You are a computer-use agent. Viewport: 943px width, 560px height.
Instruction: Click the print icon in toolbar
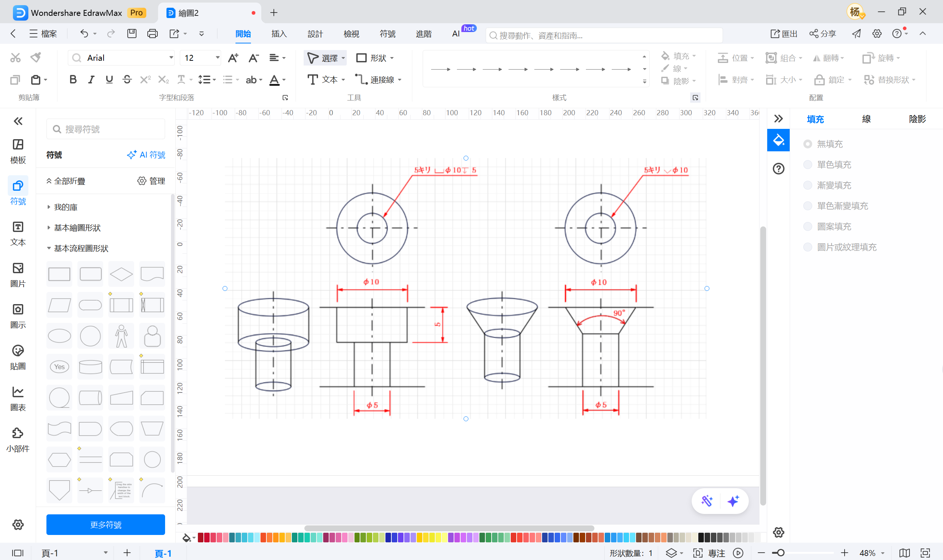point(152,34)
